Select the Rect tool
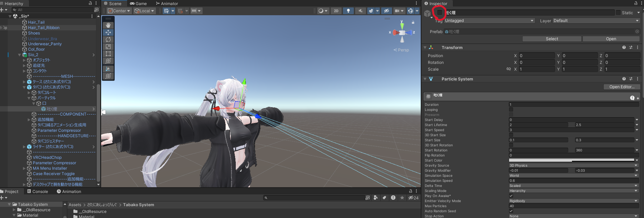Screen dimensions: 644x218 point(108,54)
